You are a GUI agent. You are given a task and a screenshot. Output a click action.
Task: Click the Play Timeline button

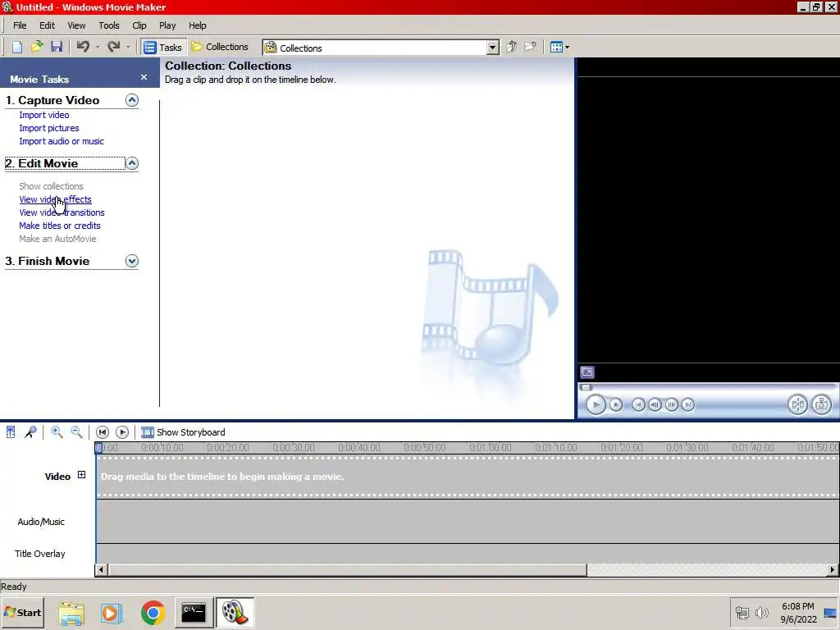click(x=122, y=432)
